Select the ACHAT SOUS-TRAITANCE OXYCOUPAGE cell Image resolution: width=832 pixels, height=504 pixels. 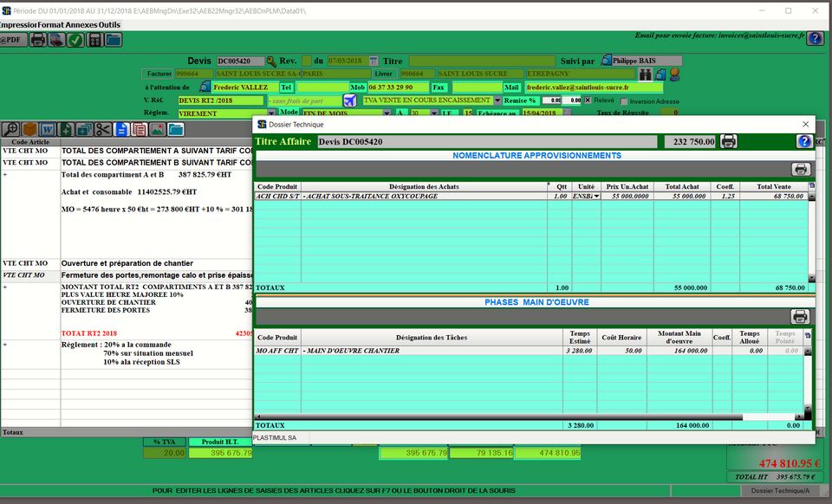[424, 196]
